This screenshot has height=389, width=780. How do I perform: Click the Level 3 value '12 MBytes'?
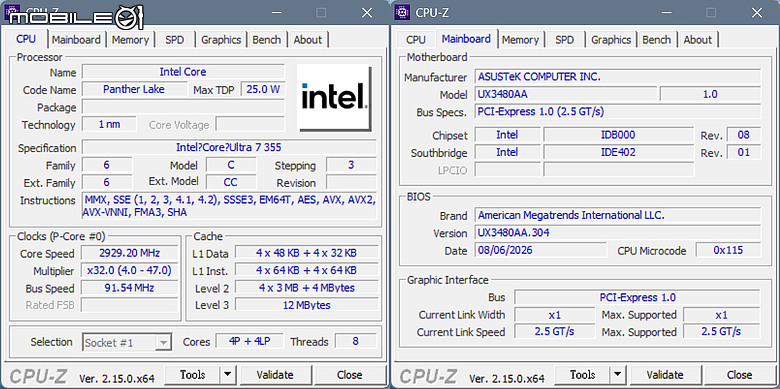tap(306, 305)
